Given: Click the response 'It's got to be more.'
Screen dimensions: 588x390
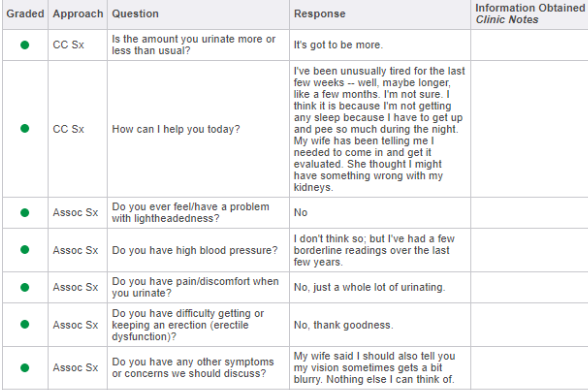Looking at the screenshot, I should click(x=338, y=45).
